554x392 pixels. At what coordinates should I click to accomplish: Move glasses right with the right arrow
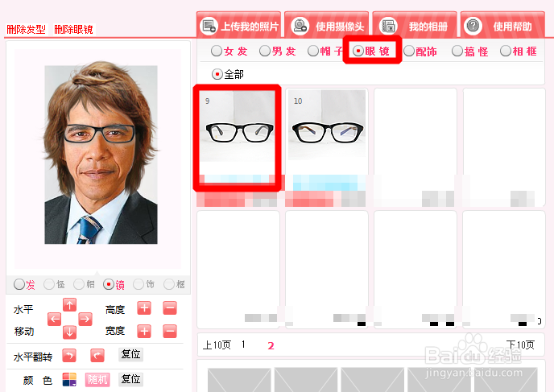coord(85,320)
